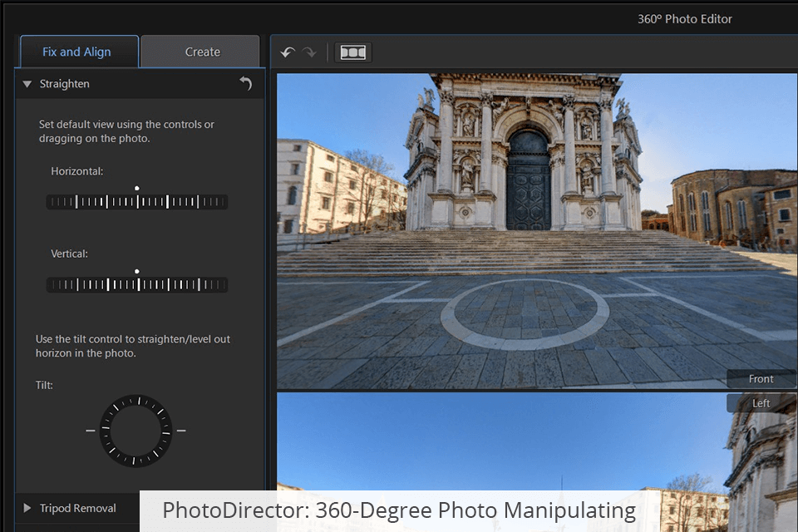
Task: Click the Undo arrow in the toolbar
Action: coord(288,52)
